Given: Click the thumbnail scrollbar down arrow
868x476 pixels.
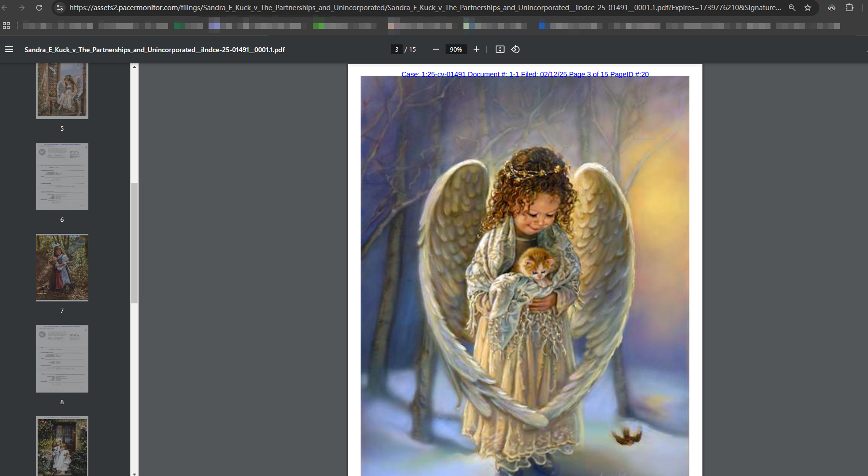Looking at the screenshot, I should pos(135,474).
